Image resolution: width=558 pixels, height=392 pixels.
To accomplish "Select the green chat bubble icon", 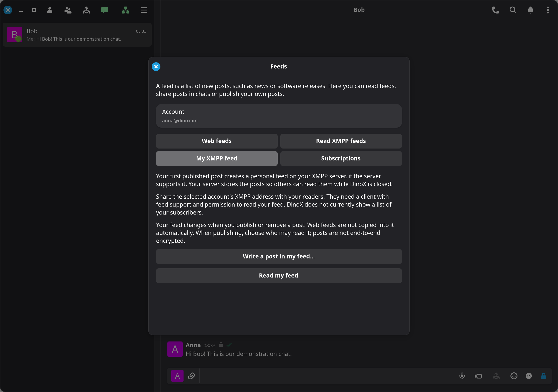I will tap(104, 10).
